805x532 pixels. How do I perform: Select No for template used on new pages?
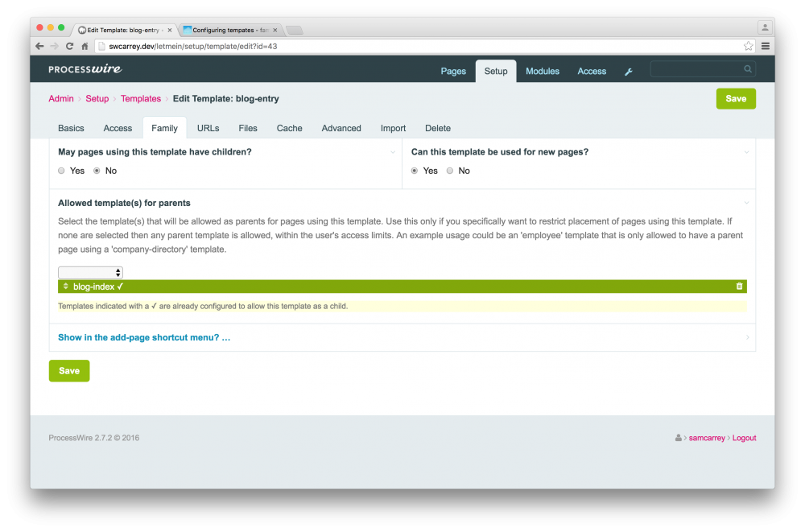pos(449,171)
